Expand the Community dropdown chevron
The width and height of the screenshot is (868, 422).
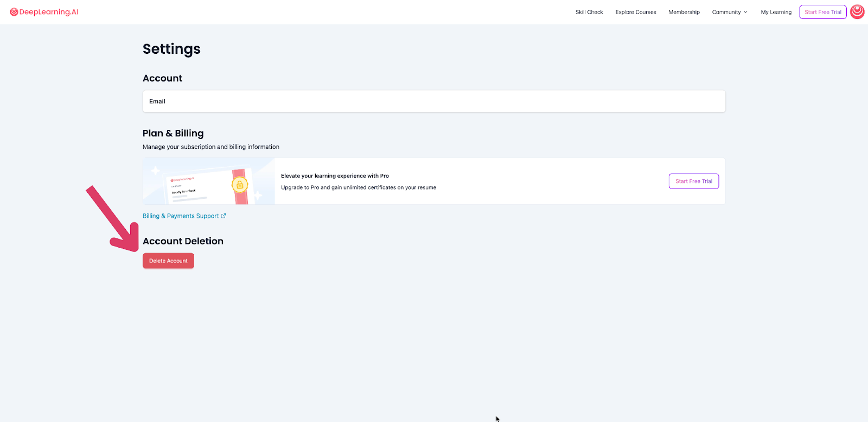745,12
